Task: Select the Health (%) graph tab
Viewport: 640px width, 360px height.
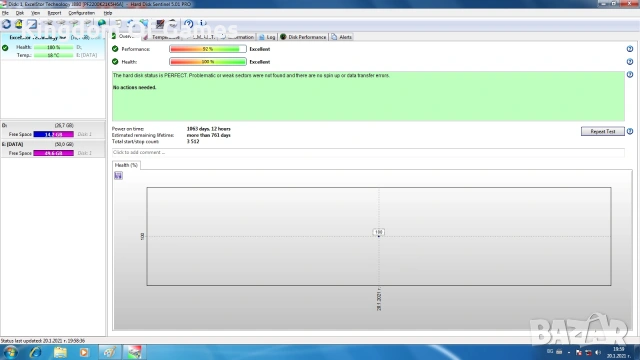Action: point(126,165)
